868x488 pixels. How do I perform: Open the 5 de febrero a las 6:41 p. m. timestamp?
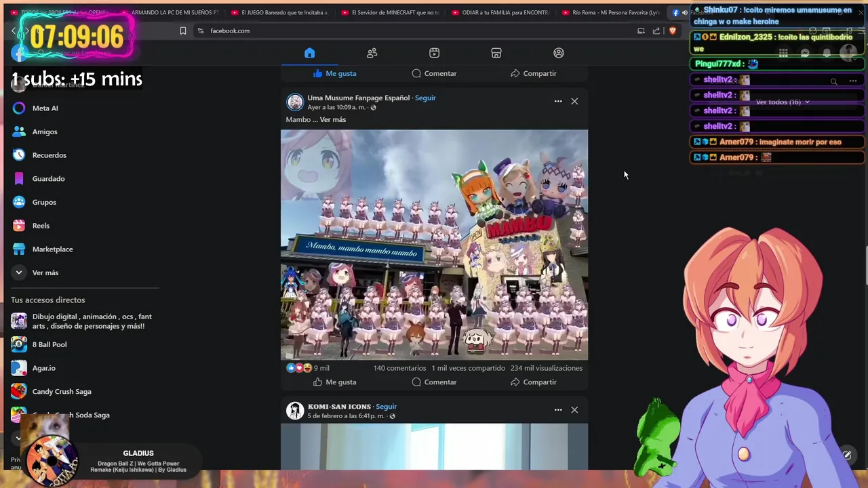[347, 416]
